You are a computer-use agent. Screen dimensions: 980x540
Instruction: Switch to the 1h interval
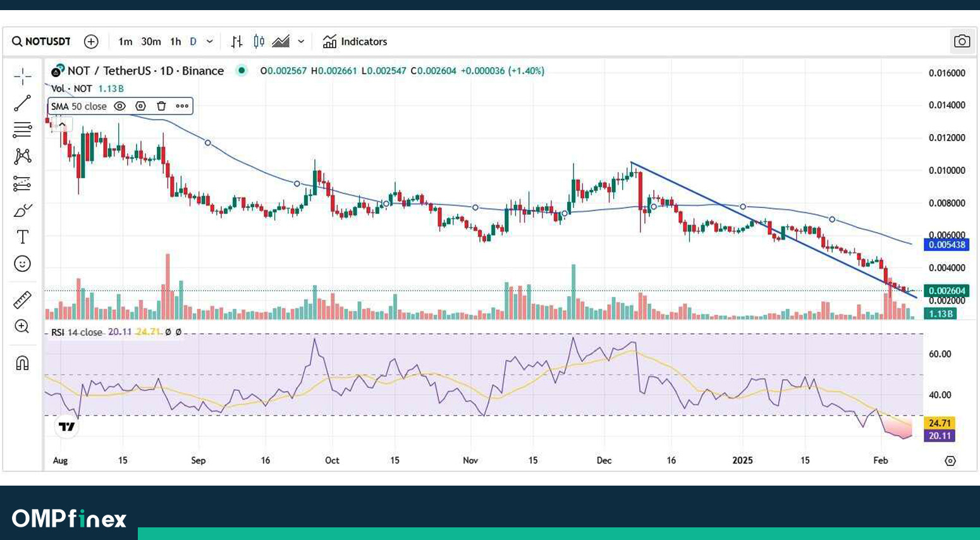175,42
